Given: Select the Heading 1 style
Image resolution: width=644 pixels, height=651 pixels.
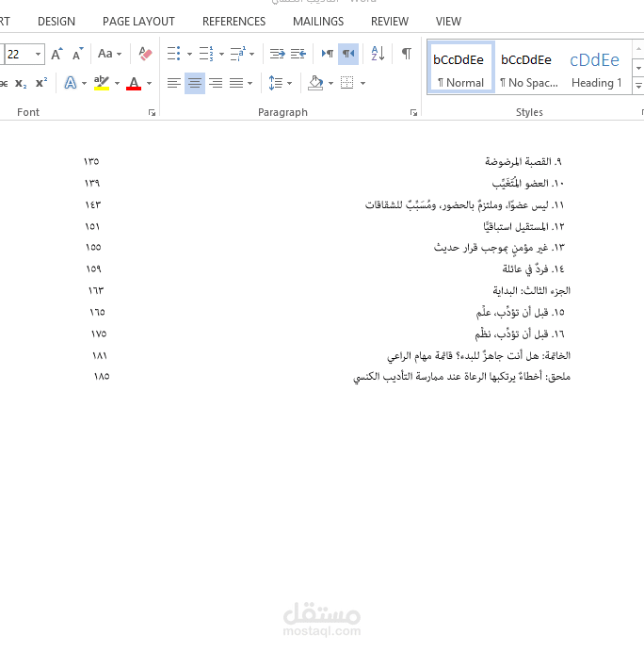Looking at the screenshot, I should tap(596, 68).
